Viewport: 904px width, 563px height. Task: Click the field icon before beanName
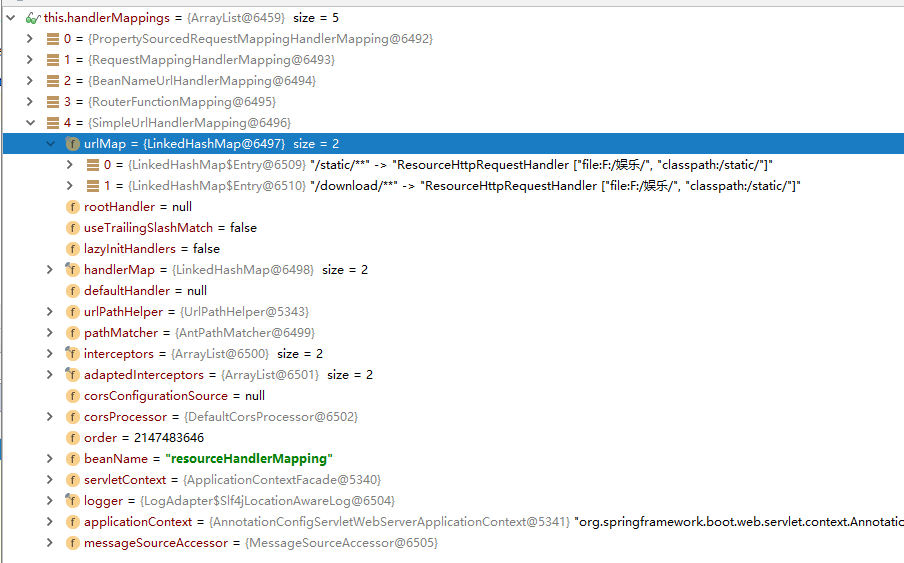[x=72, y=459]
